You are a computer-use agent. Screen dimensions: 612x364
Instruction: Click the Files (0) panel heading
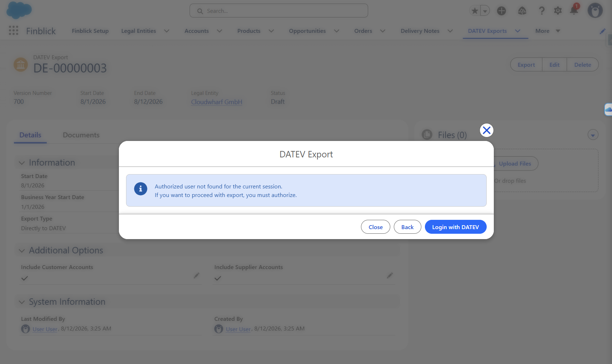(x=452, y=135)
